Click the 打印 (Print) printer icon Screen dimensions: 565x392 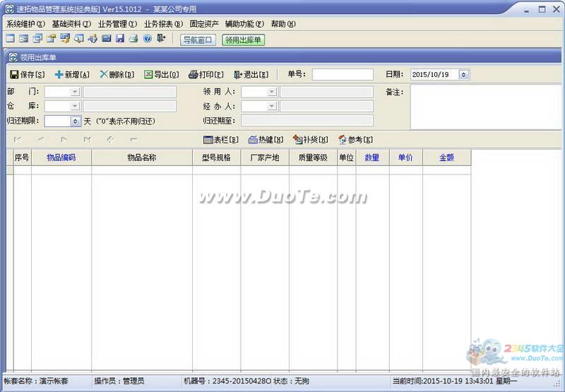(x=193, y=75)
